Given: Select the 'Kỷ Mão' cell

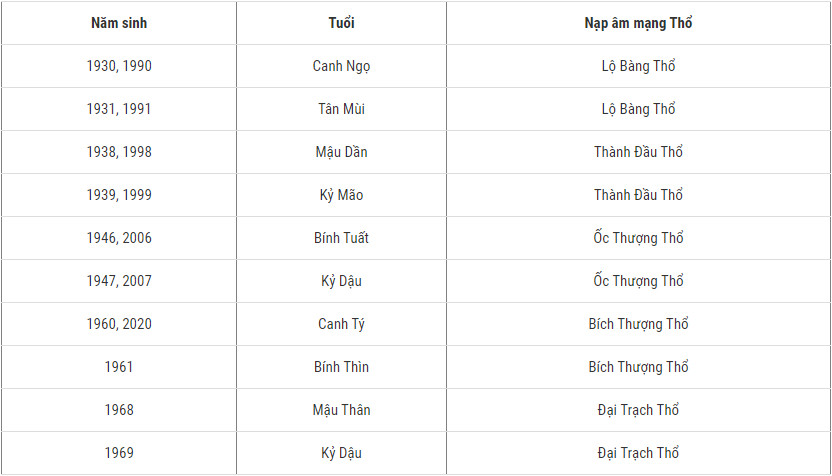Looking at the screenshot, I should [341, 195].
